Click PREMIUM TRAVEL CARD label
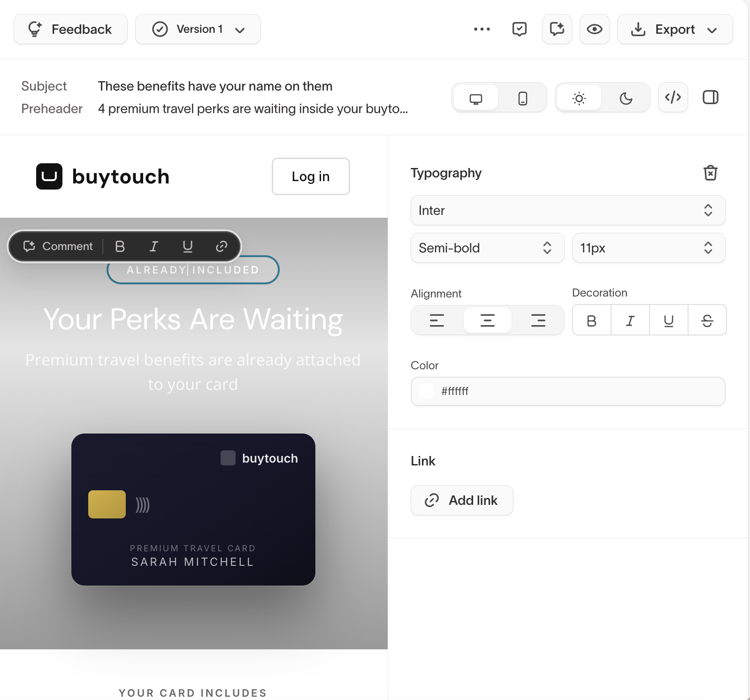The image size is (750, 700). point(192,548)
